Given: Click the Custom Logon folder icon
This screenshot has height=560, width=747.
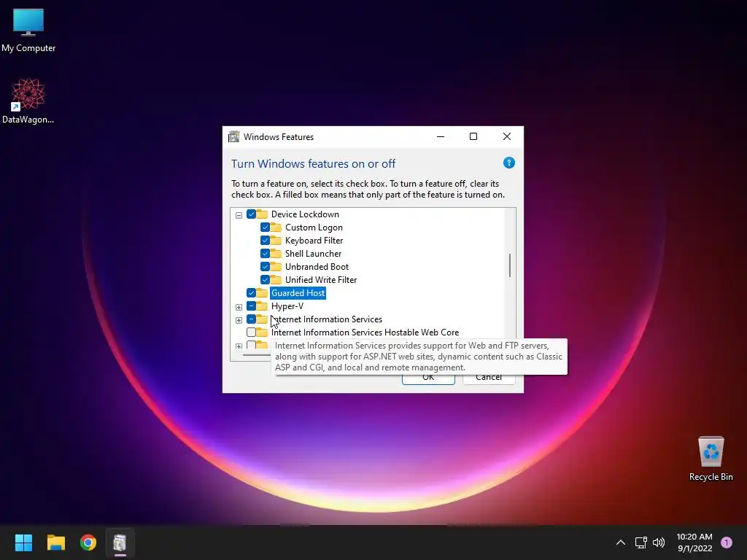Looking at the screenshot, I should 276,227.
